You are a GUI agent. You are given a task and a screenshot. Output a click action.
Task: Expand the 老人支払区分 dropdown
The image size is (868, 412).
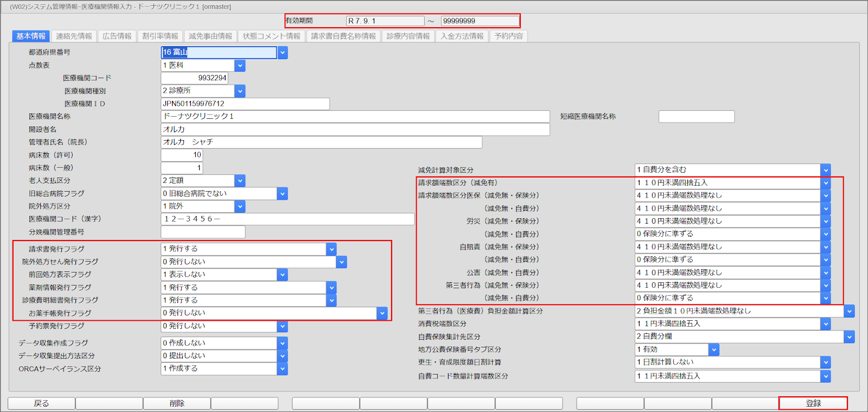coord(240,181)
